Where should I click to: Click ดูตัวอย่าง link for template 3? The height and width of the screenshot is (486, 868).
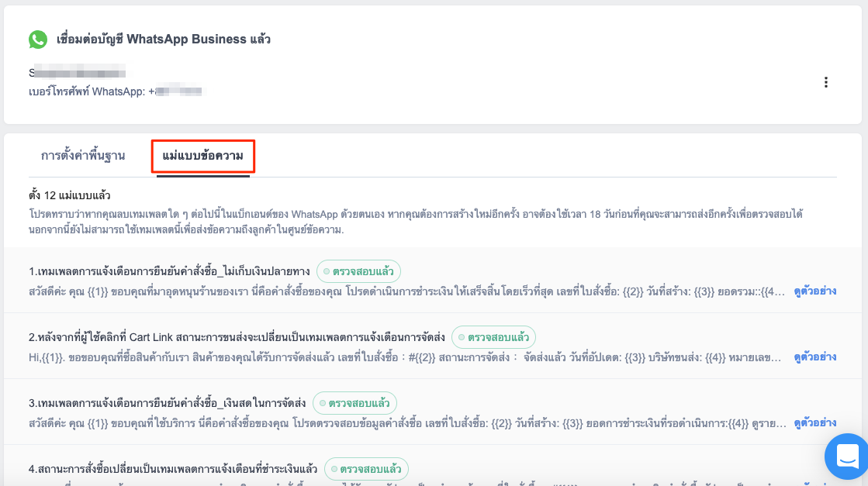[x=814, y=423]
